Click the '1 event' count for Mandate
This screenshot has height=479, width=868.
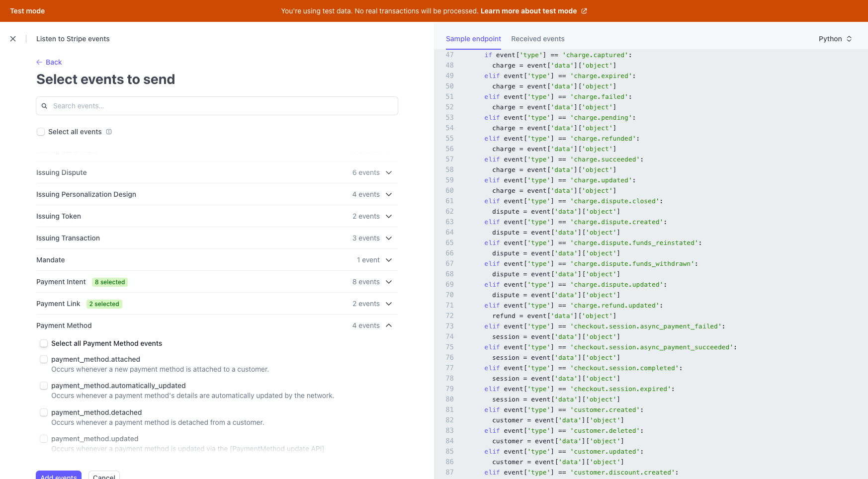pyautogui.click(x=368, y=260)
